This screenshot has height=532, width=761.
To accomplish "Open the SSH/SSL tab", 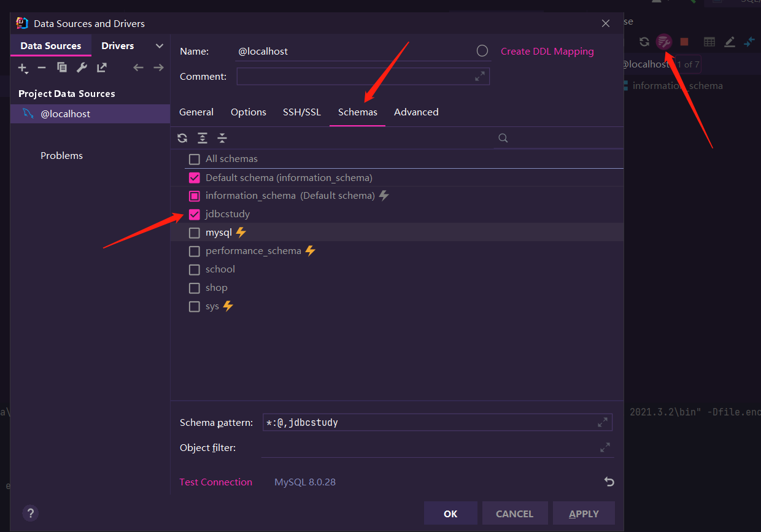I will [302, 112].
